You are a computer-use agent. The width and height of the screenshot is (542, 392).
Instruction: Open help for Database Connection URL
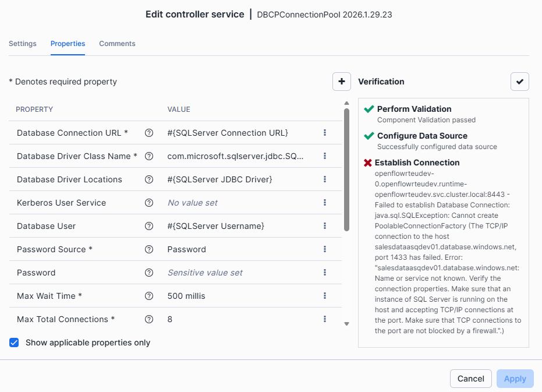[x=149, y=133]
